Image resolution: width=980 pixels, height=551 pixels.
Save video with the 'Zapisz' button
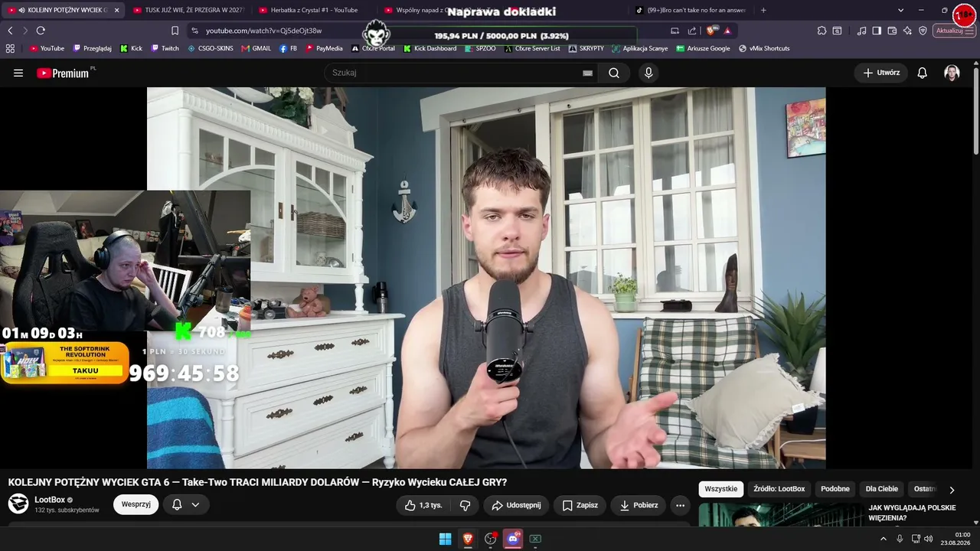click(580, 505)
